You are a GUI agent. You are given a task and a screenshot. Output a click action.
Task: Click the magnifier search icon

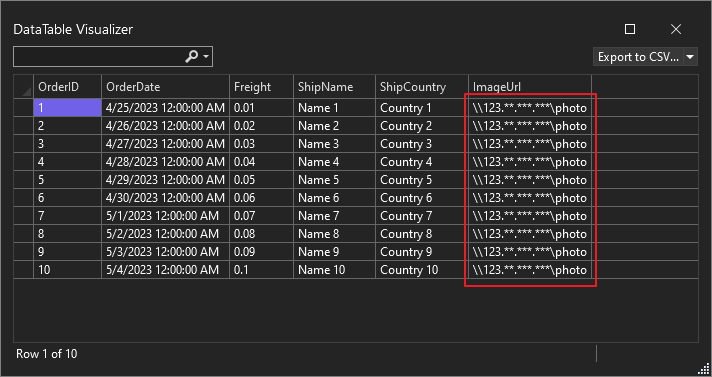point(192,57)
